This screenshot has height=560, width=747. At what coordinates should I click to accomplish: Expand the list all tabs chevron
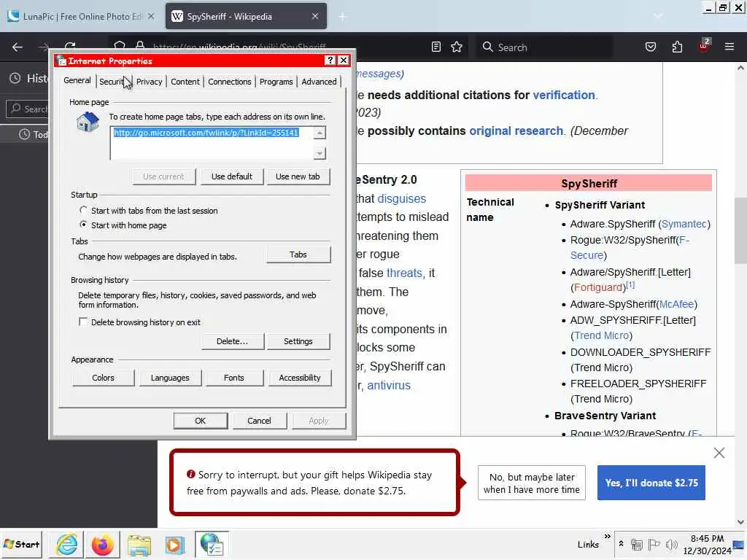click(657, 16)
